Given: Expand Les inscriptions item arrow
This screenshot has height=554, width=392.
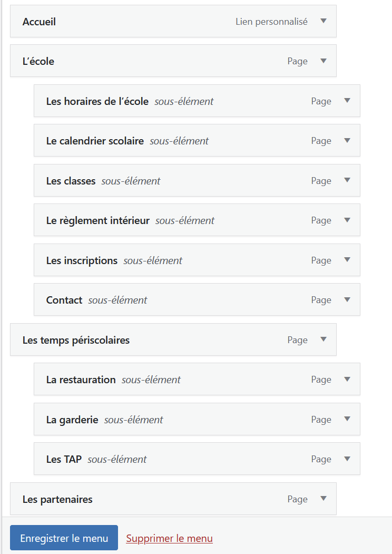Looking at the screenshot, I should 347,260.
